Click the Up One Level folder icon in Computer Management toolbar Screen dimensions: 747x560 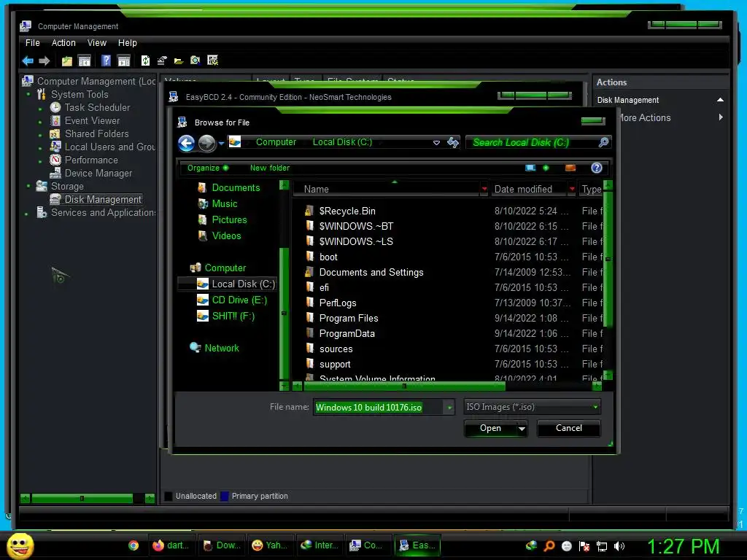pyautogui.click(x=66, y=61)
